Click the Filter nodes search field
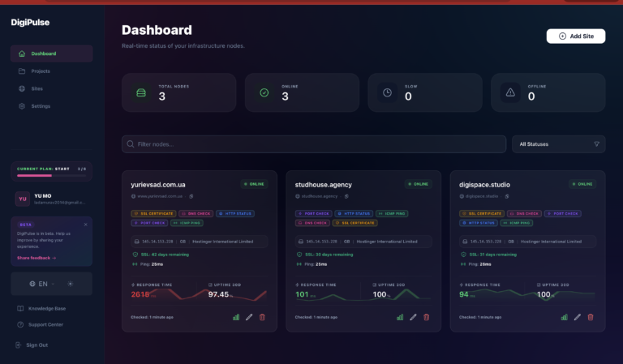 (x=314, y=144)
